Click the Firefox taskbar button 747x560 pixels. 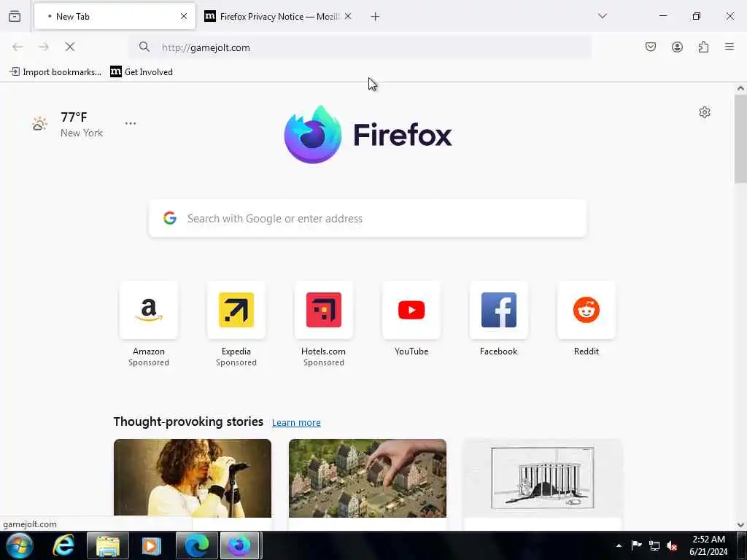click(x=239, y=545)
